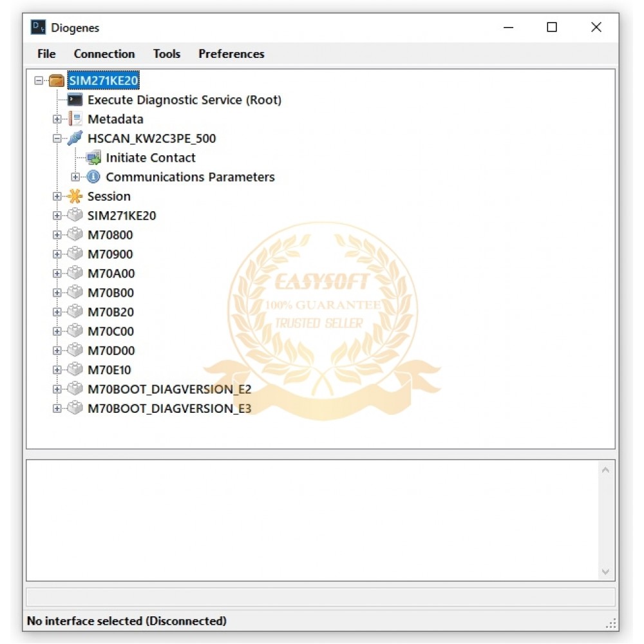Expand the Communications Parameters node

click(75, 178)
